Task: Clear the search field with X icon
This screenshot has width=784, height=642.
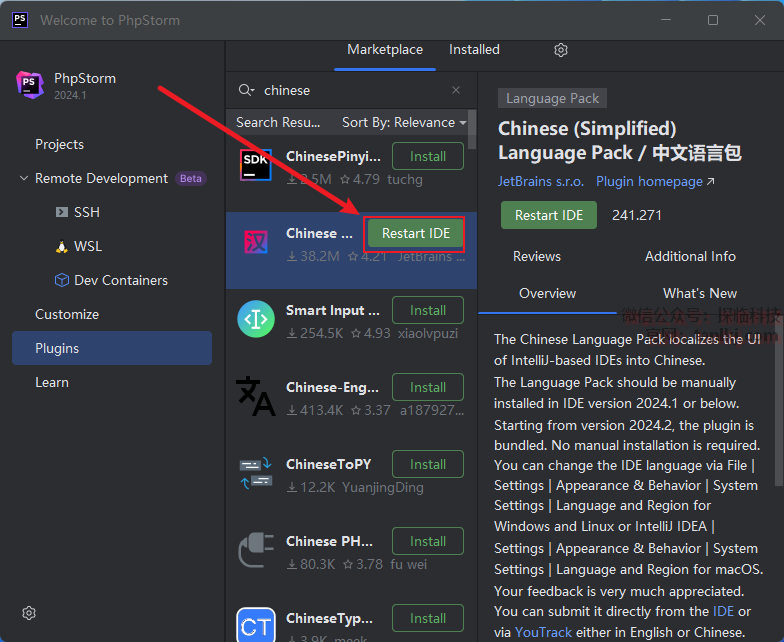Action: [456, 90]
